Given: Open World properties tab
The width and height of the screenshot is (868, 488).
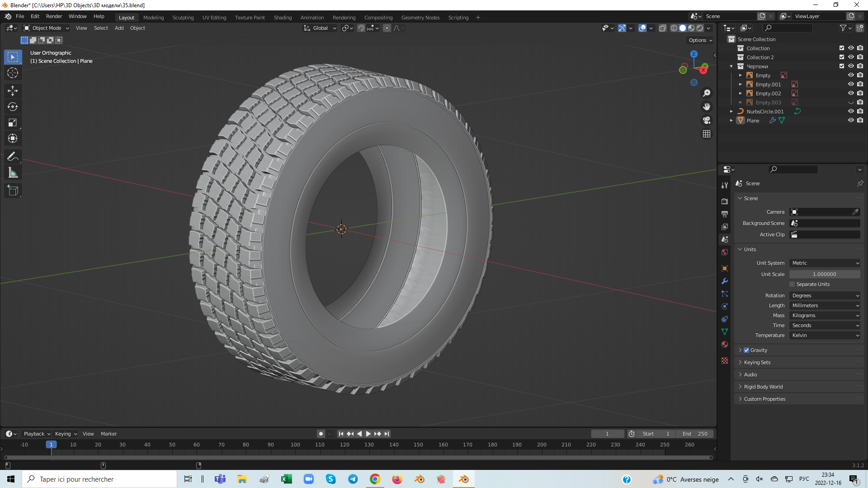Looking at the screenshot, I should tap(725, 252).
